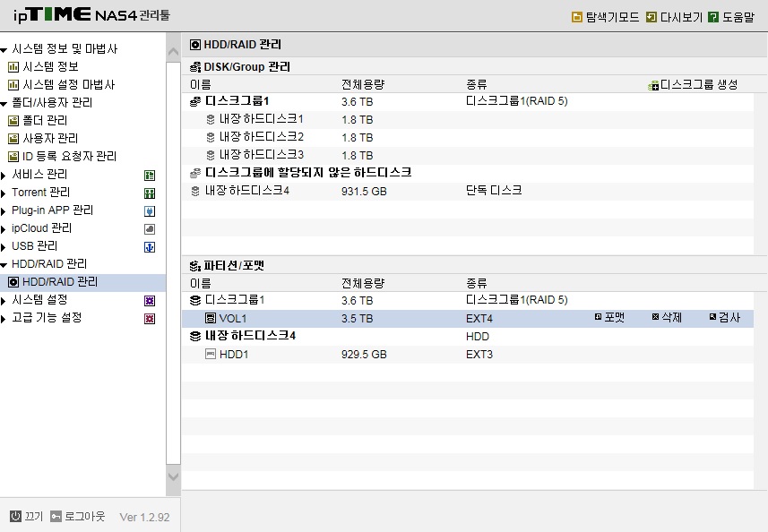Select 내장하드디스크2 row
The height and width of the screenshot is (532, 768).
[468, 138]
